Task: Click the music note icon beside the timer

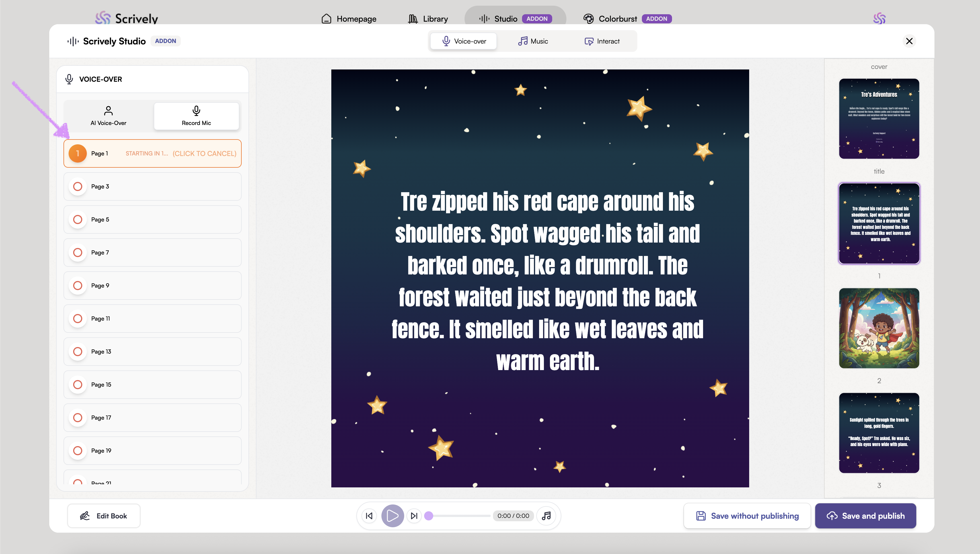Action: (546, 516)
